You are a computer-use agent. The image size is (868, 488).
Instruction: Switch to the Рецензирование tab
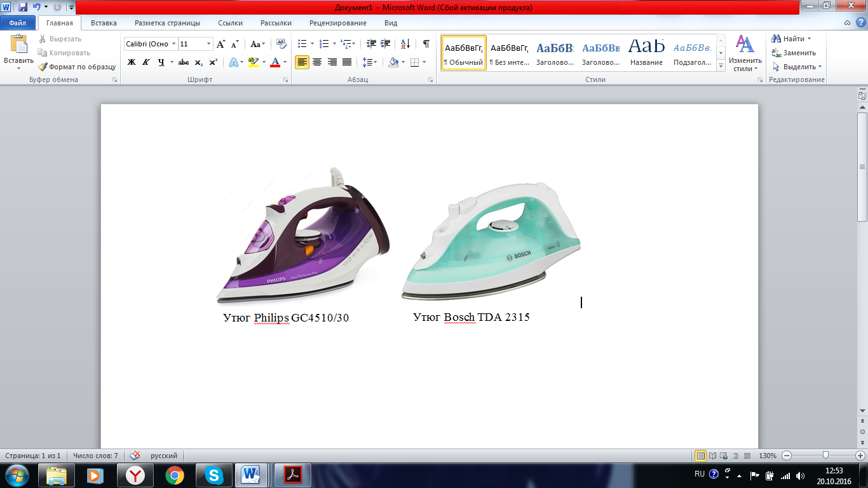(x=338, y=23)
